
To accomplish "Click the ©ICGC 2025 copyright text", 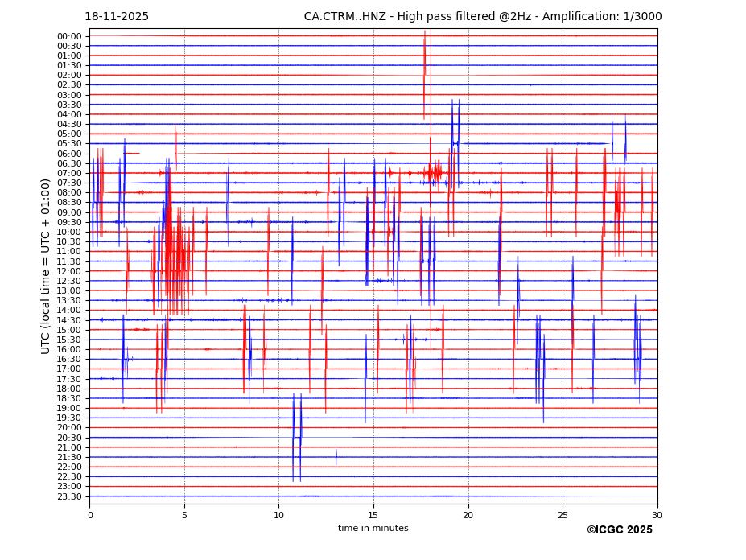I will pos(619,530).
